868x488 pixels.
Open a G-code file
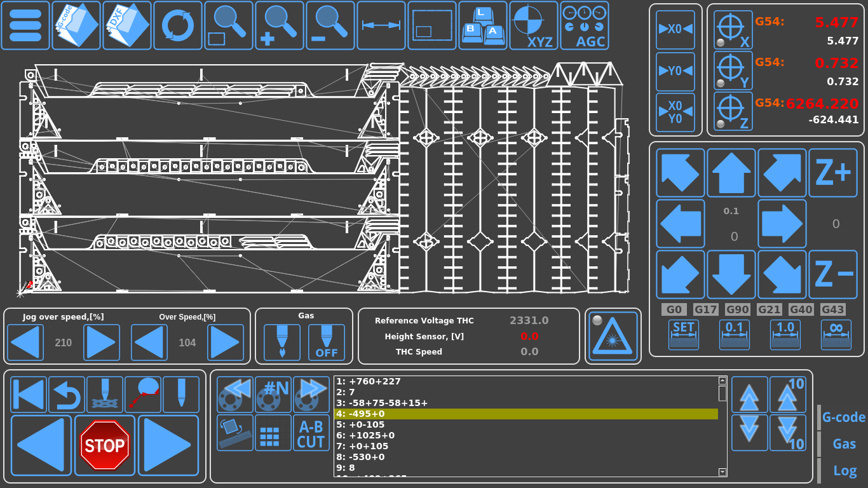pos(77,25)
